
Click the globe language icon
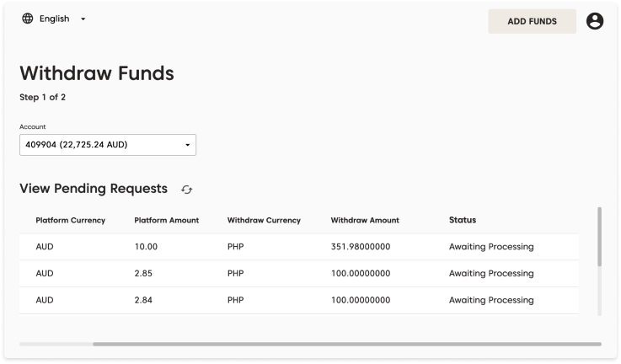28,19
